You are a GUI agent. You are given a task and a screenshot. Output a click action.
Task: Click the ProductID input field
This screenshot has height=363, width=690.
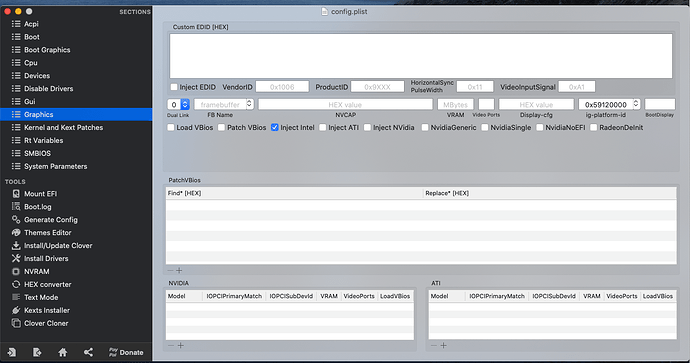click(378, 87)
